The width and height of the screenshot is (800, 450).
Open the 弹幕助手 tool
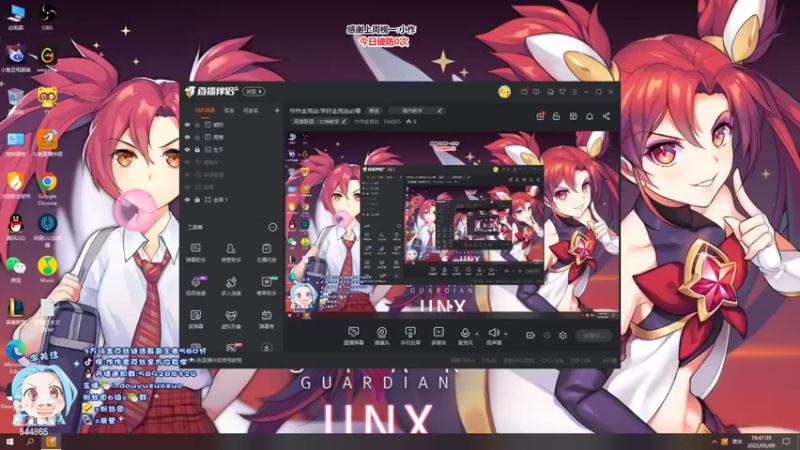click(195, 252)
